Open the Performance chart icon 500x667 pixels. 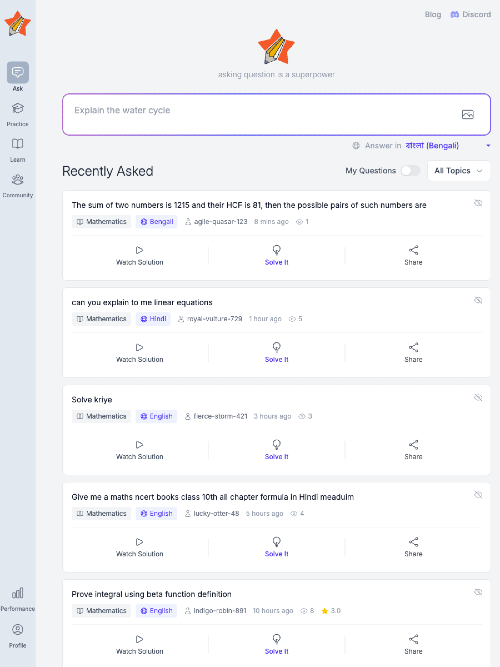point(17,593)
